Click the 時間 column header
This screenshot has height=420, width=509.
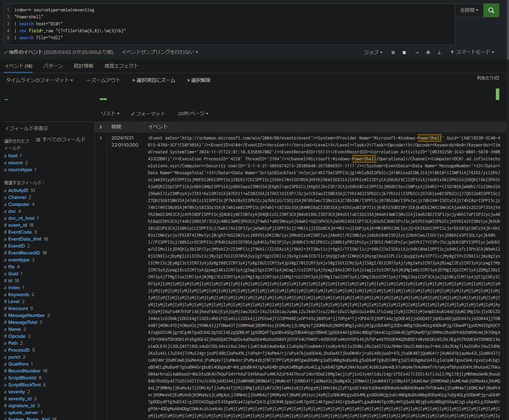(x=116, y=127)
